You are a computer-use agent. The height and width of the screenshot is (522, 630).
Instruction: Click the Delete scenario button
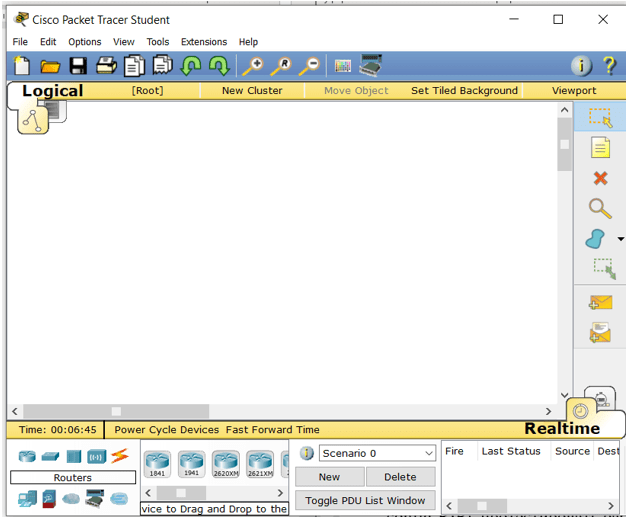point(400,477)
